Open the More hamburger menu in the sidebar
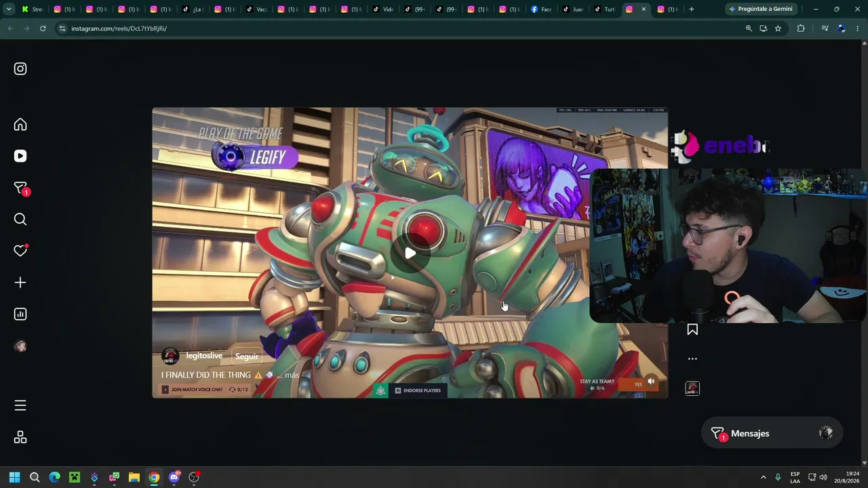This screenshot has width=868, height=488. 20,405
